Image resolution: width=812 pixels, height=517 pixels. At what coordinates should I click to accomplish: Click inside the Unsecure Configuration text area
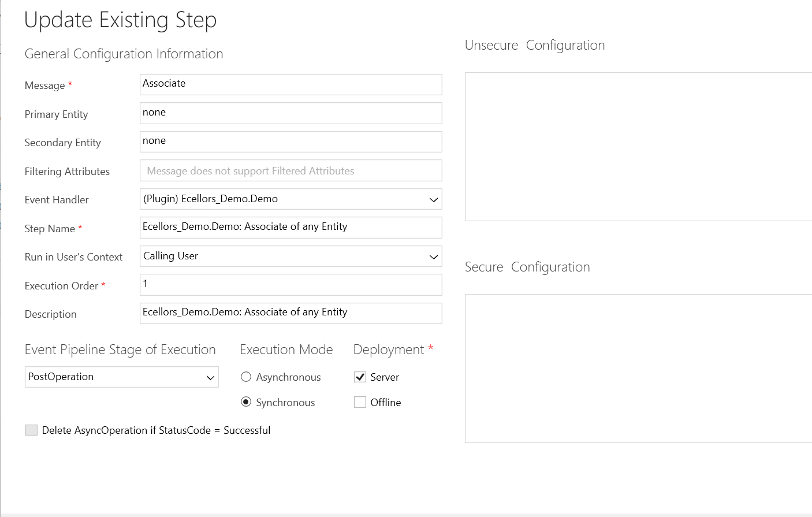pos(638,147)
